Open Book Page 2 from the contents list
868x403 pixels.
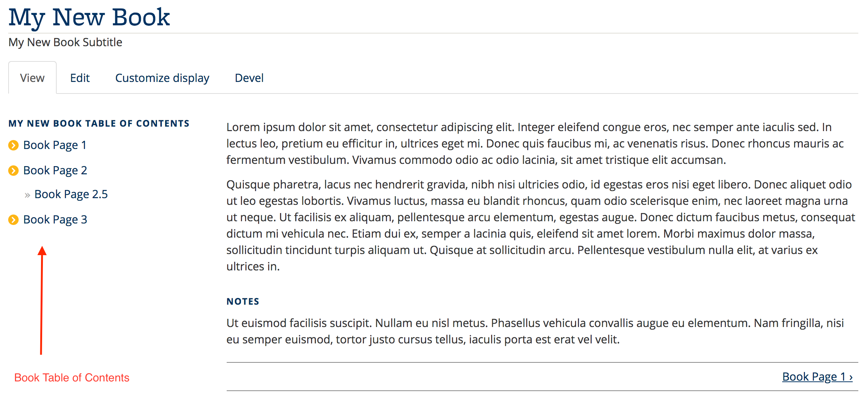click(55, 170)
